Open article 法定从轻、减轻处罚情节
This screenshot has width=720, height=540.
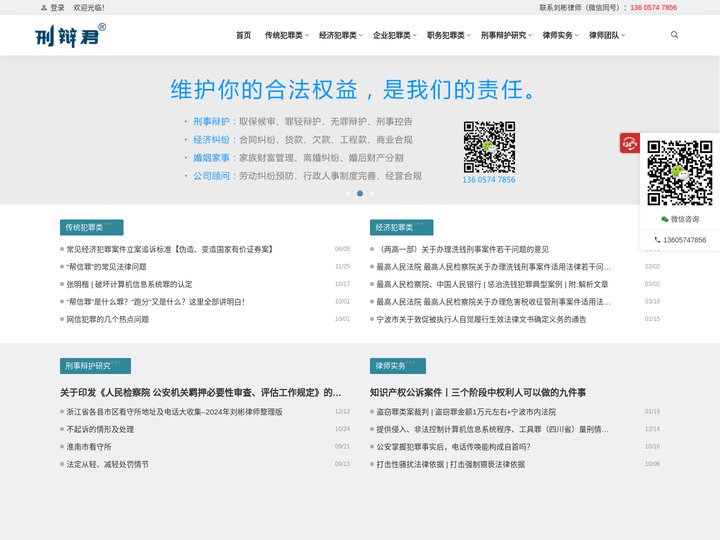tap(107, 464)
